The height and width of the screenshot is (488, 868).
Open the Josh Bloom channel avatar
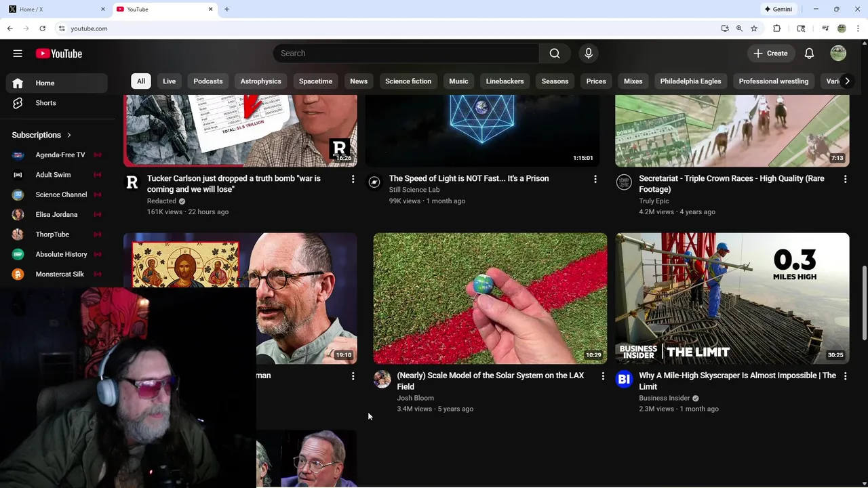[x=382, y=379]
